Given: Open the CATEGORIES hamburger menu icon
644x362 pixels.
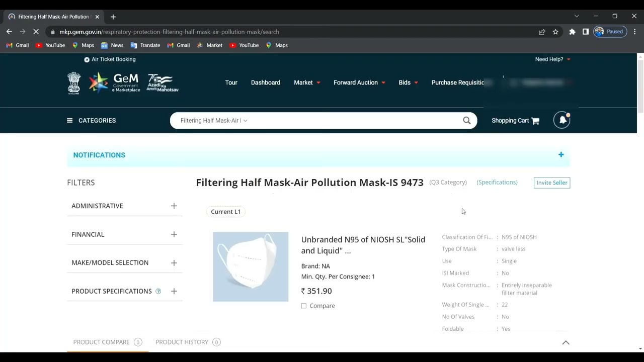Looking at the screenshot, I should pos(69,120).
